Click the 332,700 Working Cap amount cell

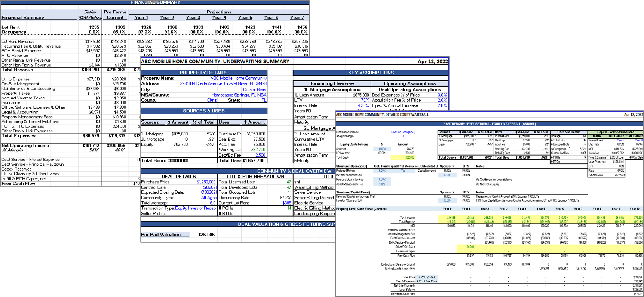[258, 150]
